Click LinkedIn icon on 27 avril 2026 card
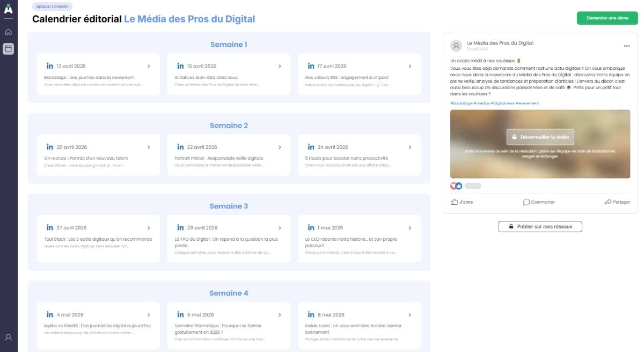The height and width of the screenshot is (352, 644). [50, 227]
